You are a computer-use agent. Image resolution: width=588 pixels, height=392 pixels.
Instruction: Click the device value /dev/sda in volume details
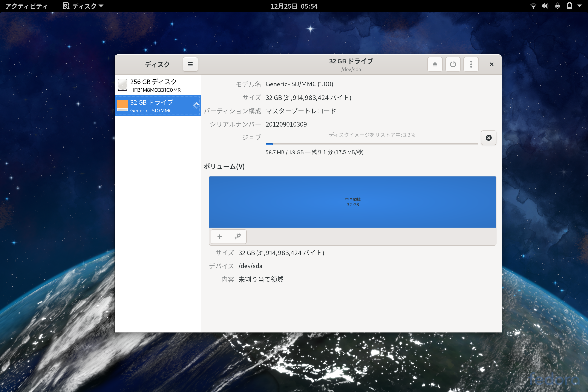coord(250,266)
